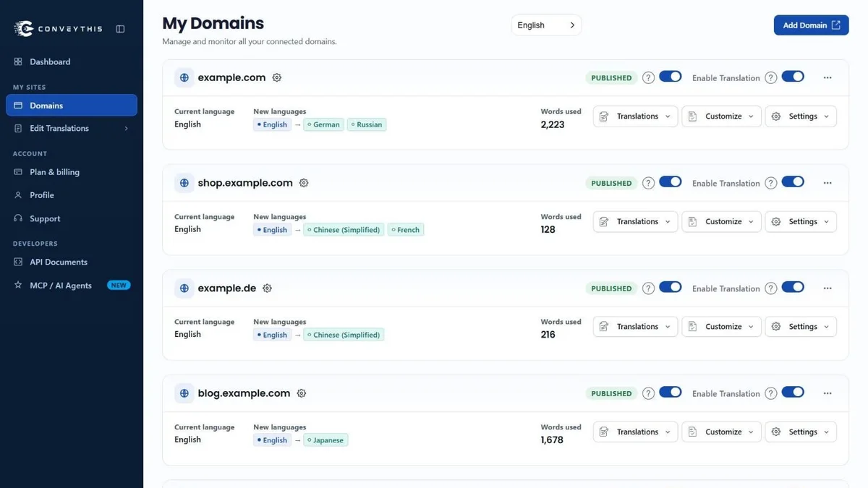Click the example.com domain title
This screenshot has width=868, height=488.
(231, 77)
